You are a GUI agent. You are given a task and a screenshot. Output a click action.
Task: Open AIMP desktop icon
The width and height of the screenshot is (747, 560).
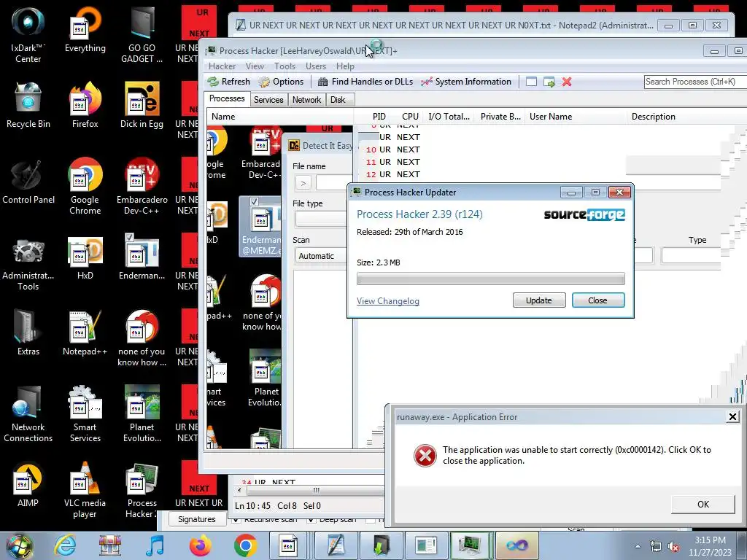28,485
